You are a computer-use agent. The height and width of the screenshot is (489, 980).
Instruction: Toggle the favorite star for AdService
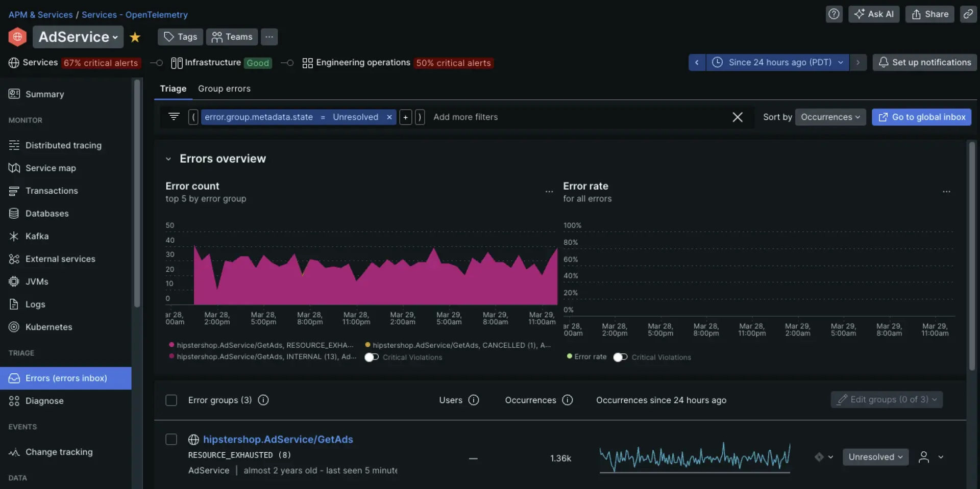(x=135, y=37)
